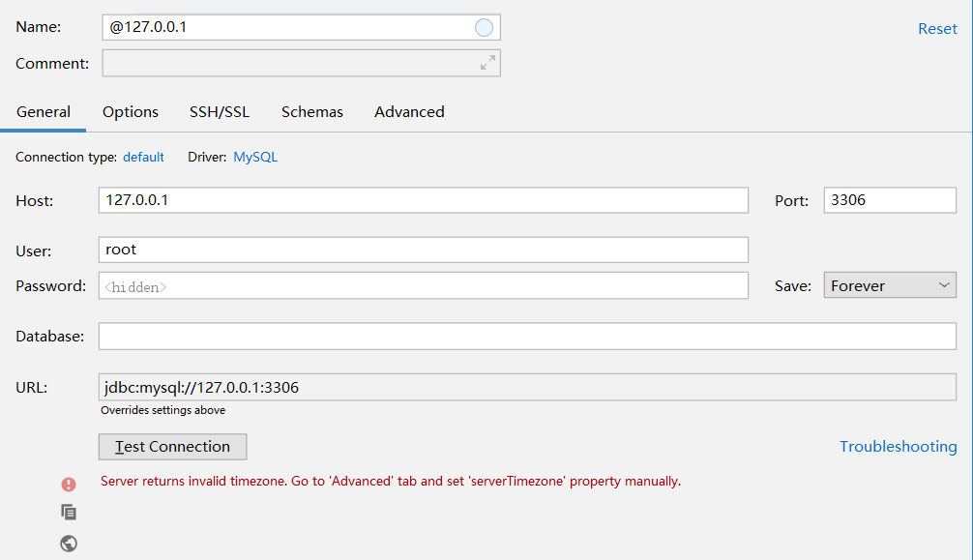Click the status circle in the Name field
The image size is (973, 560).
pyautogui.click(x=483, y=27)
